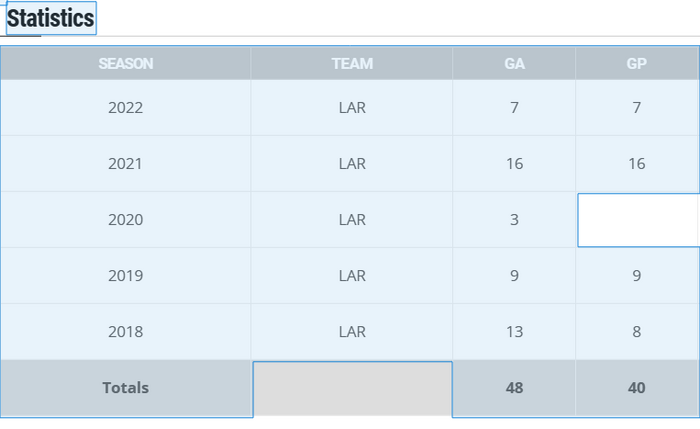Click the LAR team cell for 2022
The image size is (700, 429).
tap(352, 108)
